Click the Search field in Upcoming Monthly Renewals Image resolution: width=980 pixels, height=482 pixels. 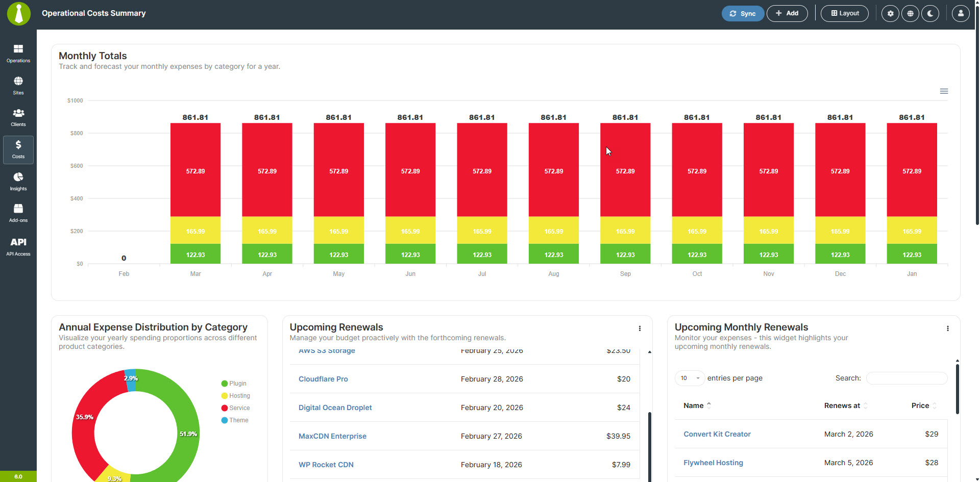click(906, 378)
